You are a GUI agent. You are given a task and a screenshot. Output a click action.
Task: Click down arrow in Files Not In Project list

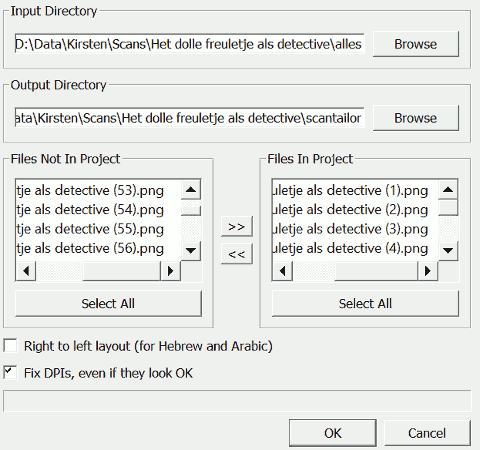[x=191, y=250]
